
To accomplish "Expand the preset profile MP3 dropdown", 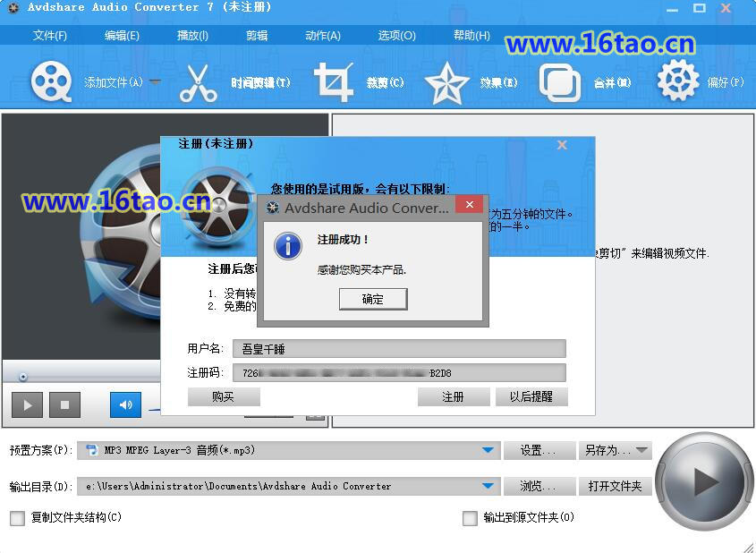I will tap(488, 450).
